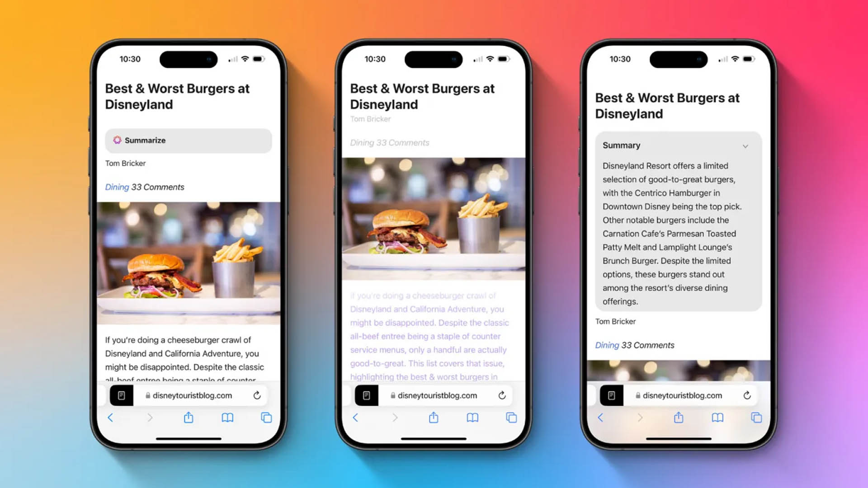Screen dimensions: 868x488
Task: Click the Dining link on left phone
Action: (x=117, y=187)
